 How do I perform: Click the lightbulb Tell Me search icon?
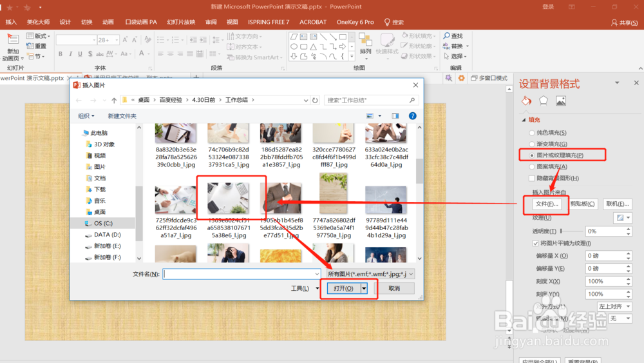(x=387, y=22)
